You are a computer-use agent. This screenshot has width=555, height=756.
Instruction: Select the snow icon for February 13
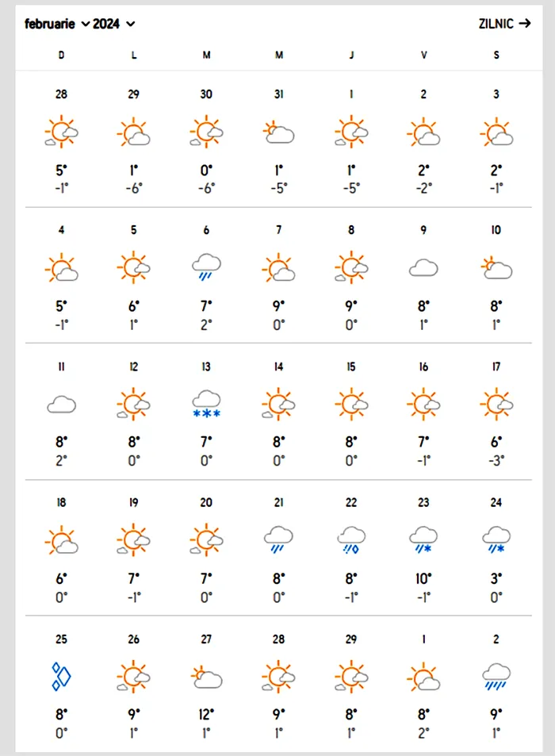[x=206, y=404]
